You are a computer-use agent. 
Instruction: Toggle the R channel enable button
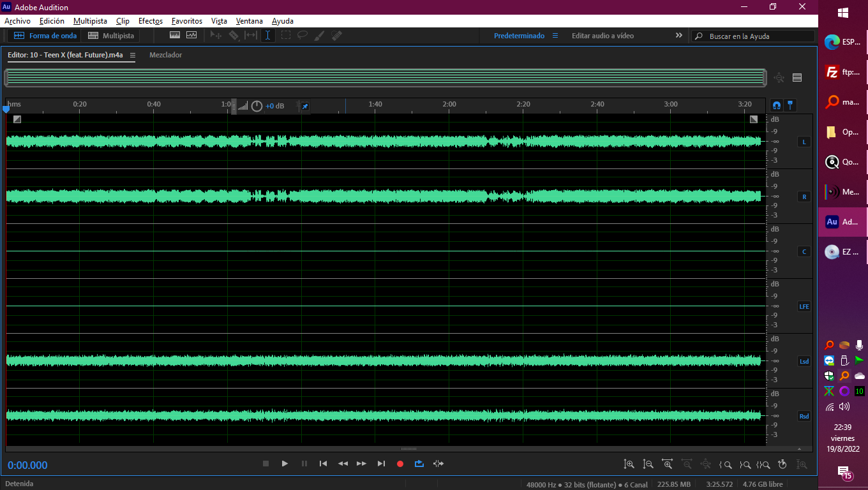tap(804, 197)
